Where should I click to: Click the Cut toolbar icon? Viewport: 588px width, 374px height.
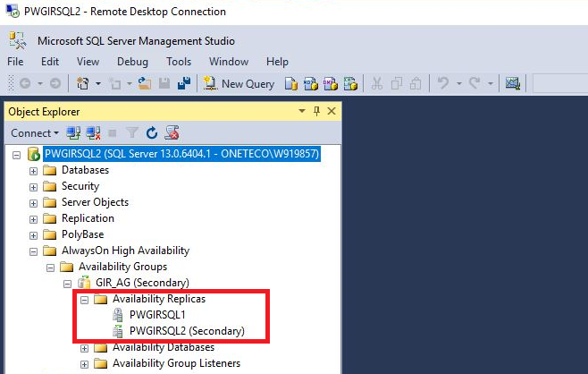click(x=377, y=83)
